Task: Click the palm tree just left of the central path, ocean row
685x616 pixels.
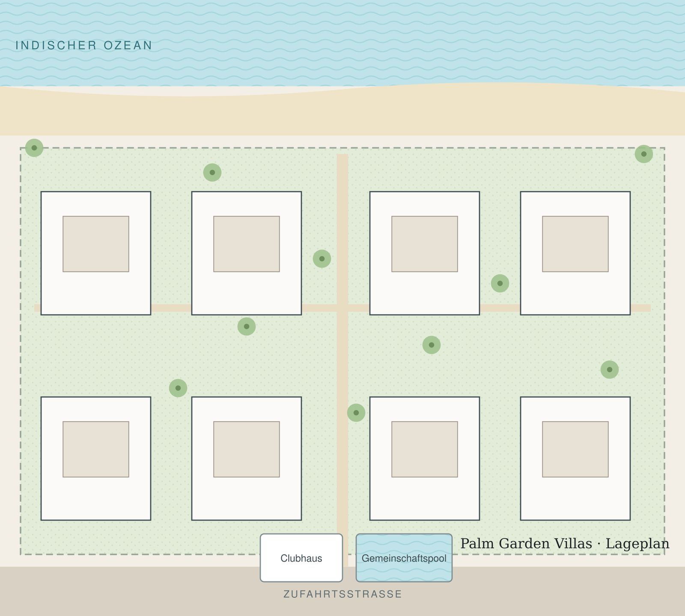Action: [x=322, y=259]
